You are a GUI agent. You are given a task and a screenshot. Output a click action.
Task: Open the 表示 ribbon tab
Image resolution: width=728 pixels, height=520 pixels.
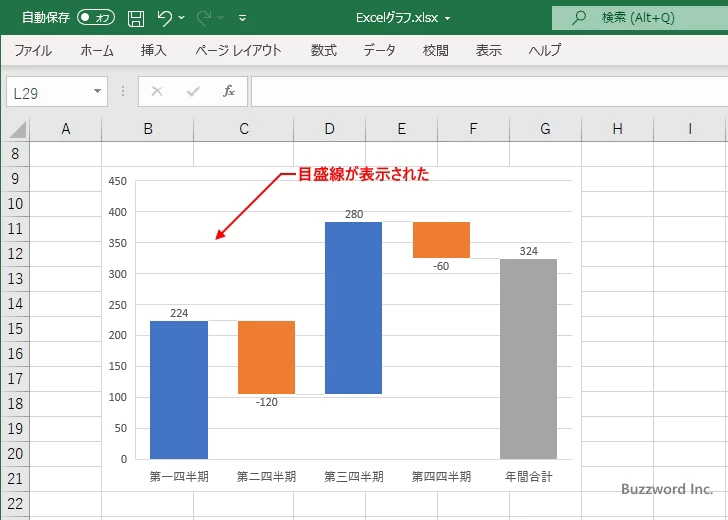488,50
